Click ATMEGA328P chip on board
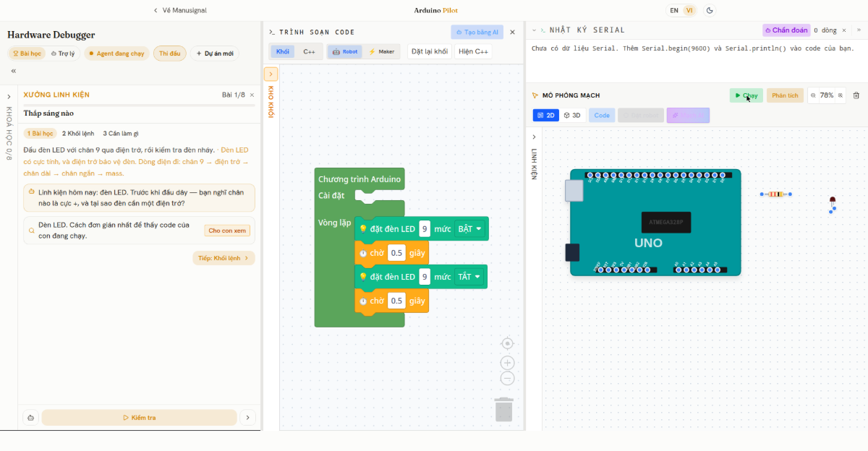 [x=665, y=223]
